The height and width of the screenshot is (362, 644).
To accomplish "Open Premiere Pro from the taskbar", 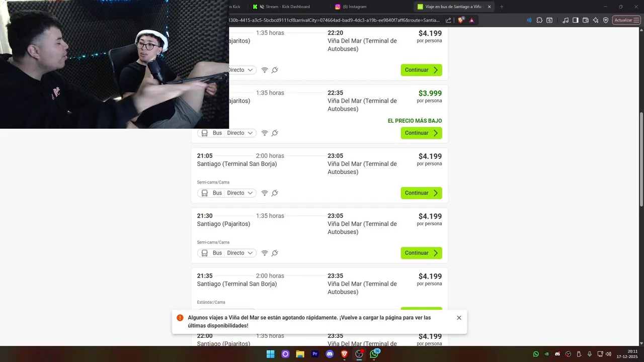I will click(x=315, y=354).
